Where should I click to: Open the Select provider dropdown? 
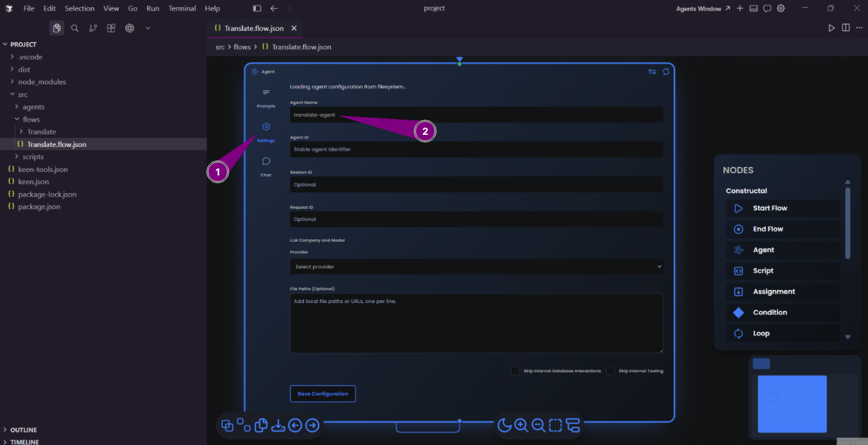point(476,267)
